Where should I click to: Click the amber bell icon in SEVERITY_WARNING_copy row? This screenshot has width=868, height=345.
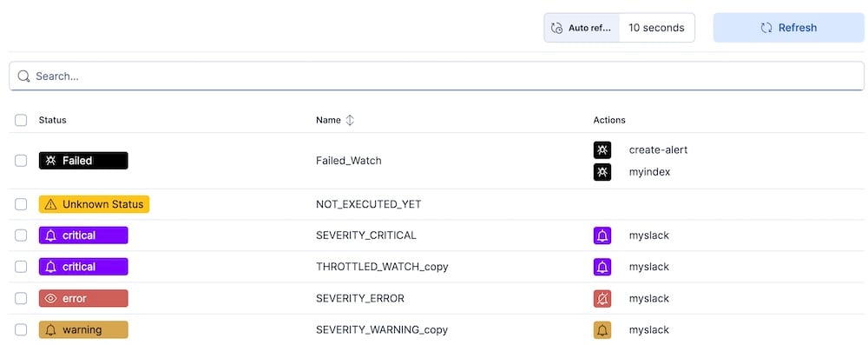(602, 330)
